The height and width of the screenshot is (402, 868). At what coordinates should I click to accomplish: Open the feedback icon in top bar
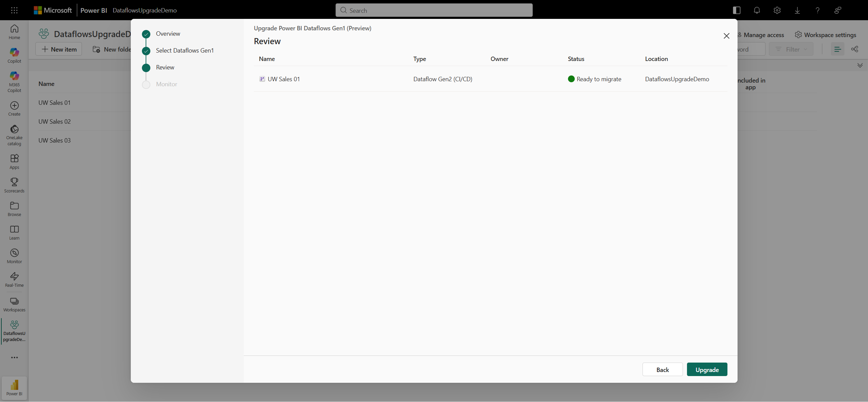(x=838, y=10)
